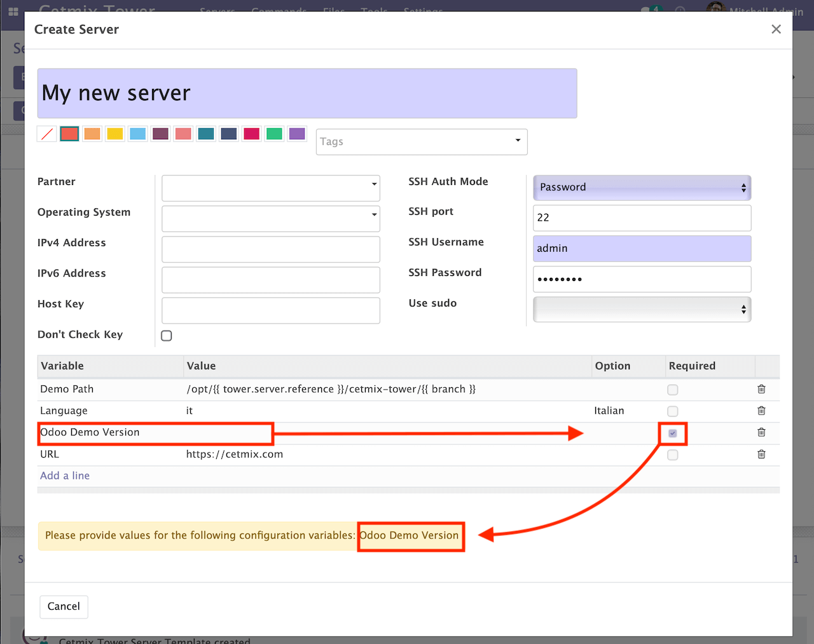Viewport: 814px width, 644px height.
Task: Delete the URL variable row
Action: (761, 454)
